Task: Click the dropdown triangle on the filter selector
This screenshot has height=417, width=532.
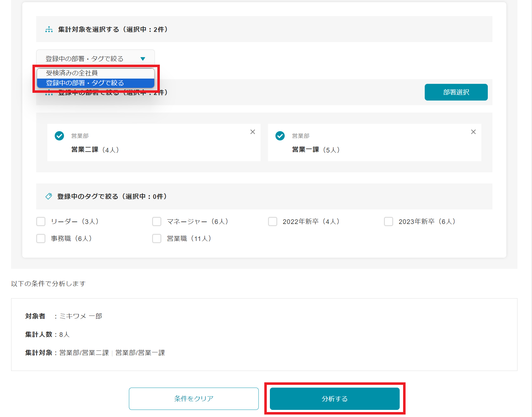Action: point(143,58)
